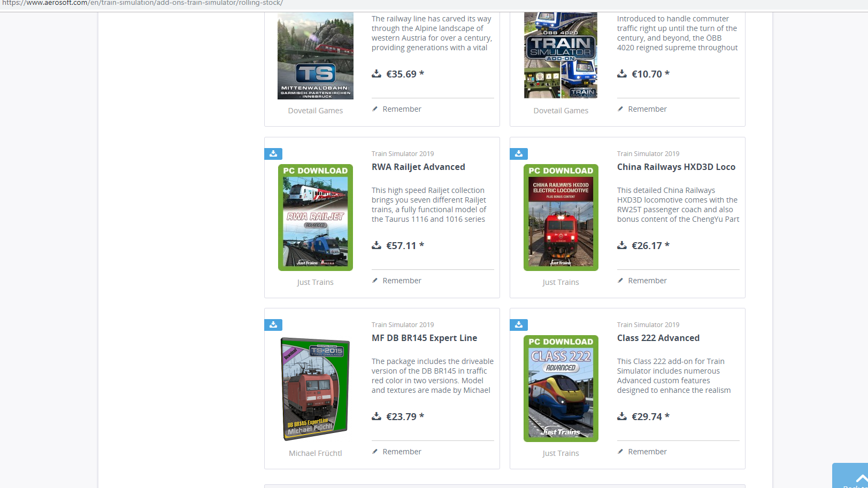Click the aerosoft.com URL in address bar
The image size is (868, 488).
click(143, 3)
